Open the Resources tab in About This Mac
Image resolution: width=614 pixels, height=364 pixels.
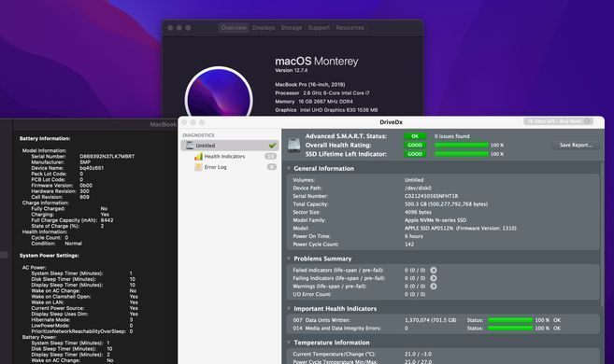click(x=350, y=28)
